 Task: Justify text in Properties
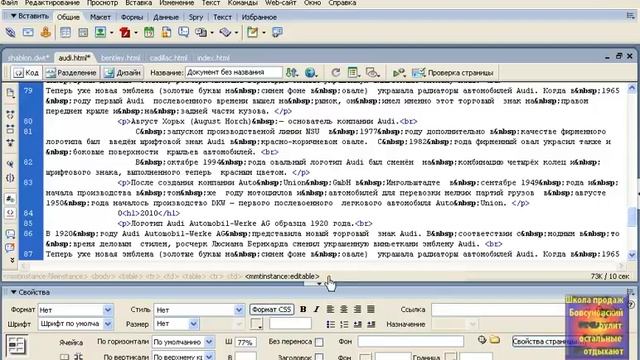[371, 309]
